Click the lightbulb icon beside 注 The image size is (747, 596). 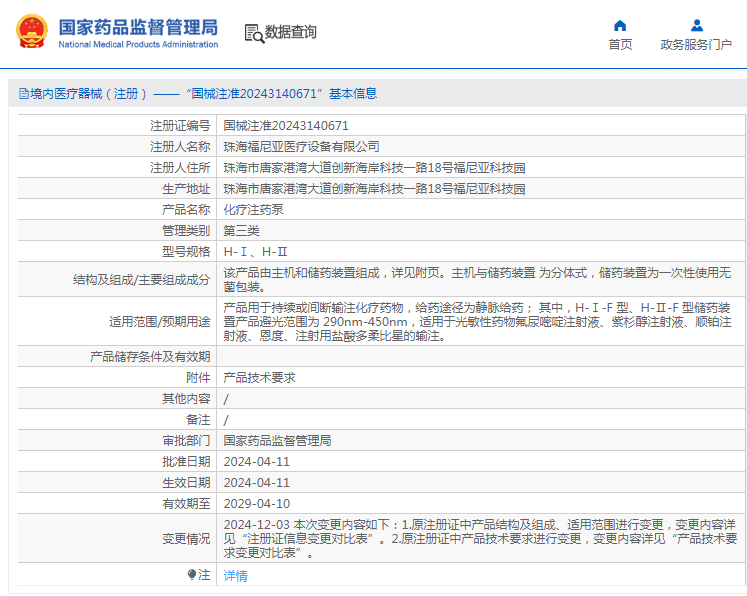(x=192, y=575)
